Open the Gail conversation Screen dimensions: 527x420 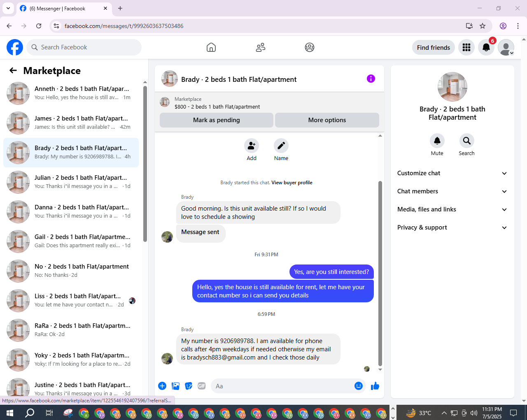(71, 241)
